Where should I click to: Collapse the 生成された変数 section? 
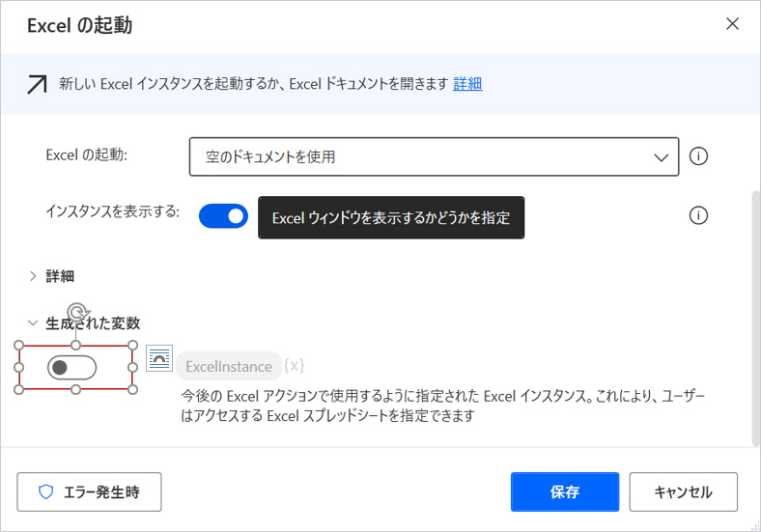(33, 323)
